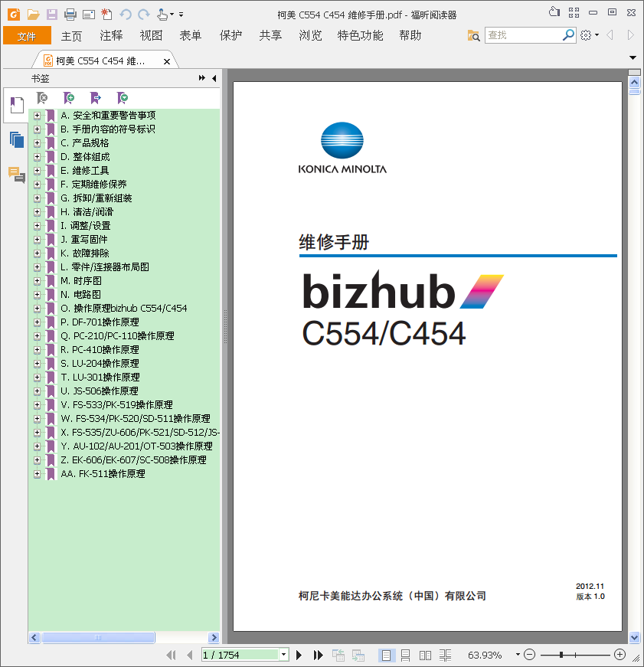This screenshot has width=644, height=667.
Task: Click the Print icon in quick toolbar
Action: pyautogui.click(x=70, y=15)
